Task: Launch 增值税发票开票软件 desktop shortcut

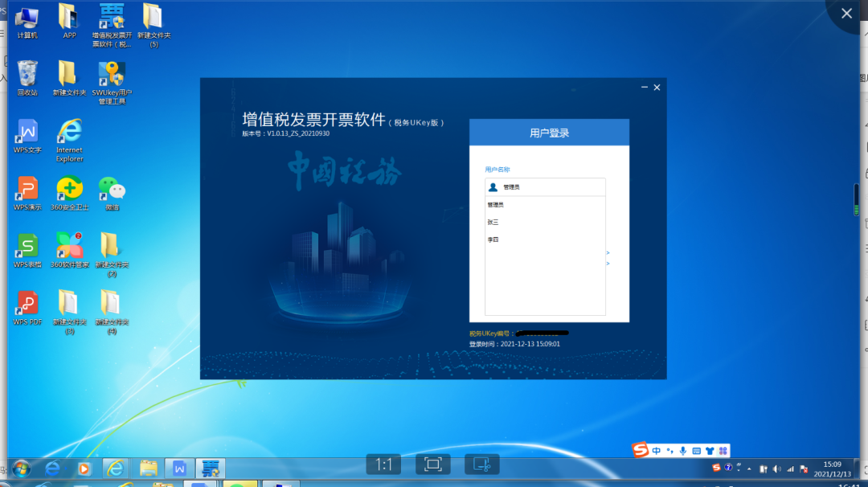Action: coord(112,26)
